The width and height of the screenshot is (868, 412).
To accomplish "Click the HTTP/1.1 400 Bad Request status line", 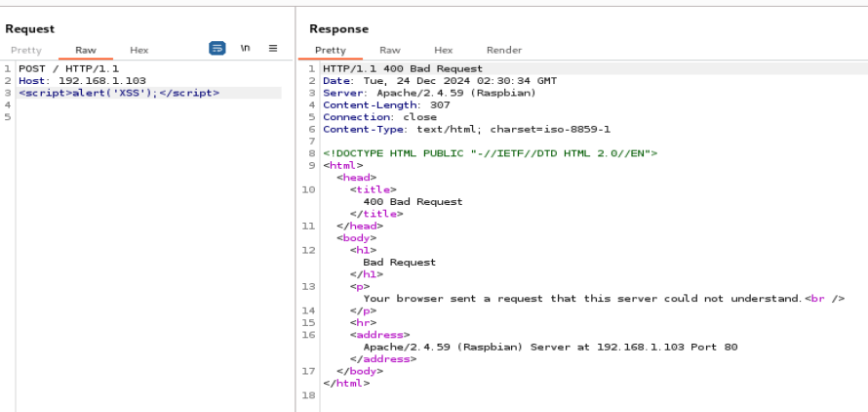I will 403,68.
